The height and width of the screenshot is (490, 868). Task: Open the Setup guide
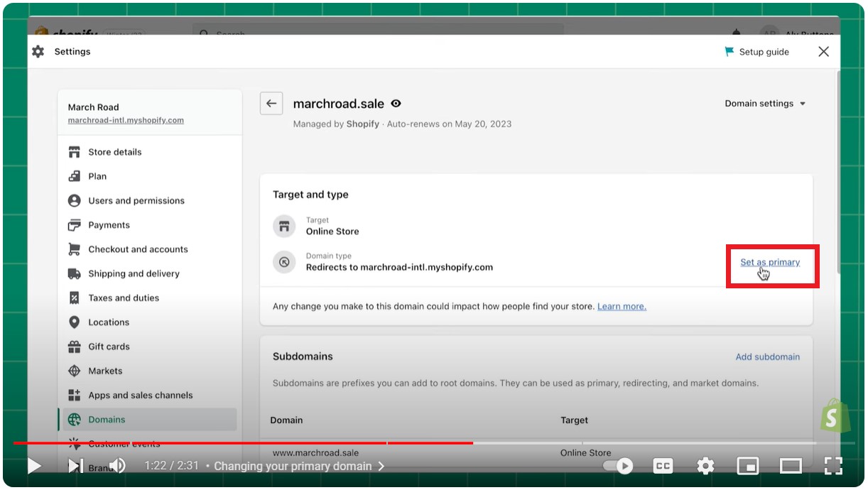click(x=756, y=52)
